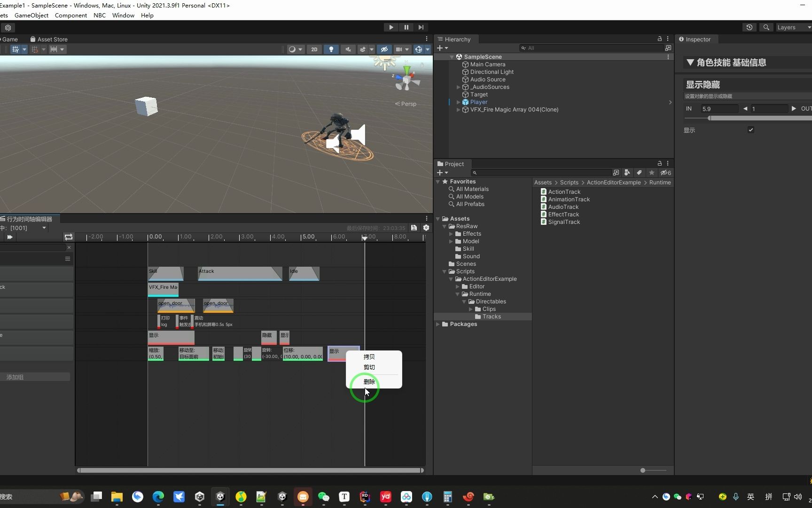812x508 pixels.
Task: Click the Project thumbnail size slider
Action: point(643,470)
